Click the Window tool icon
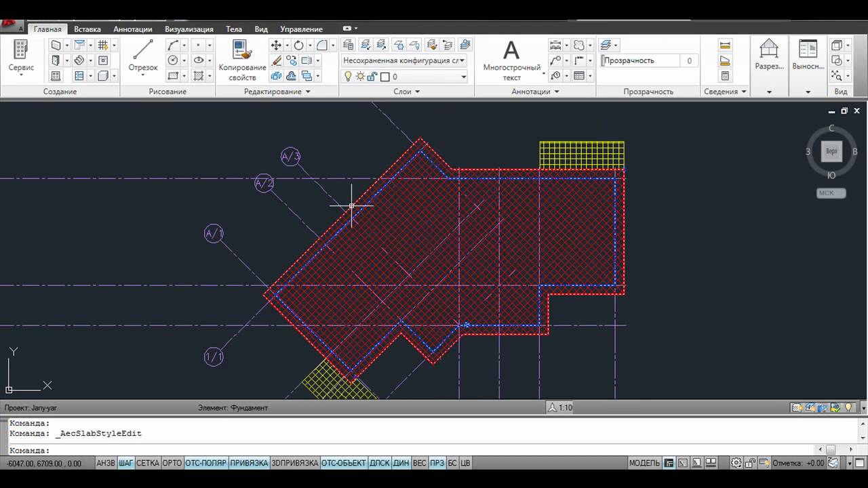This screenshot has width=868, height=488. click(x=56, y=76)
